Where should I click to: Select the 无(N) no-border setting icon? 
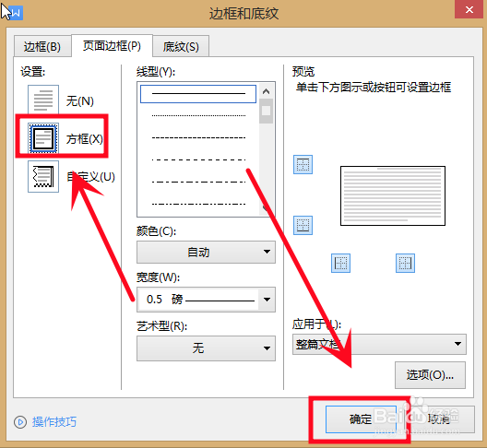[43, 100]
